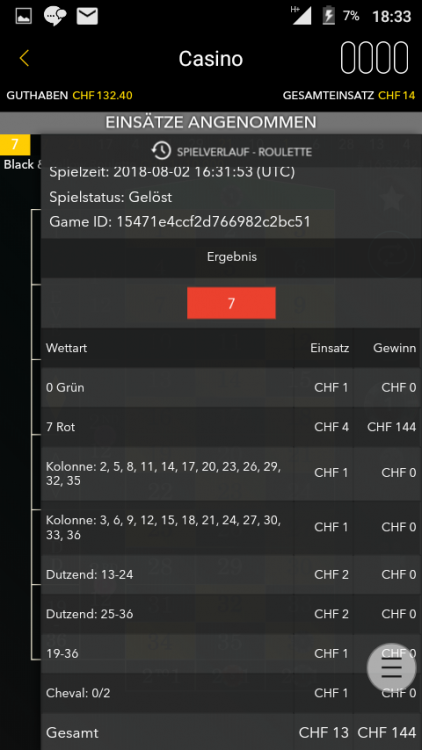Tap the Cheval: 0/2 bet row
422x750 pixels.
tap(231, 693)
